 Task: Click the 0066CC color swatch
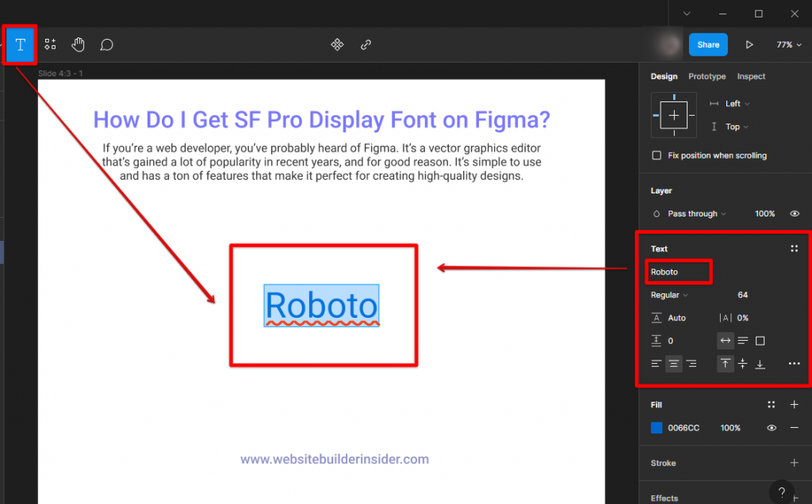(x=656, y=427)
